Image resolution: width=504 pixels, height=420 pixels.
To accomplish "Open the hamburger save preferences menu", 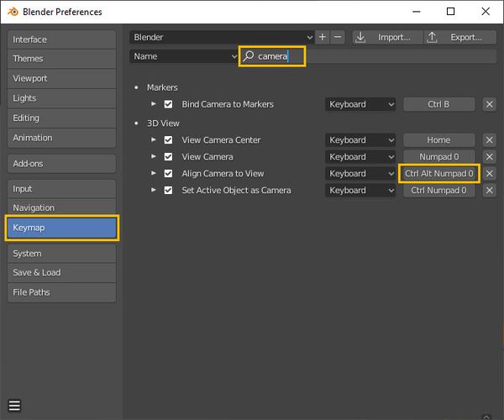I will (x=14, y=406).
